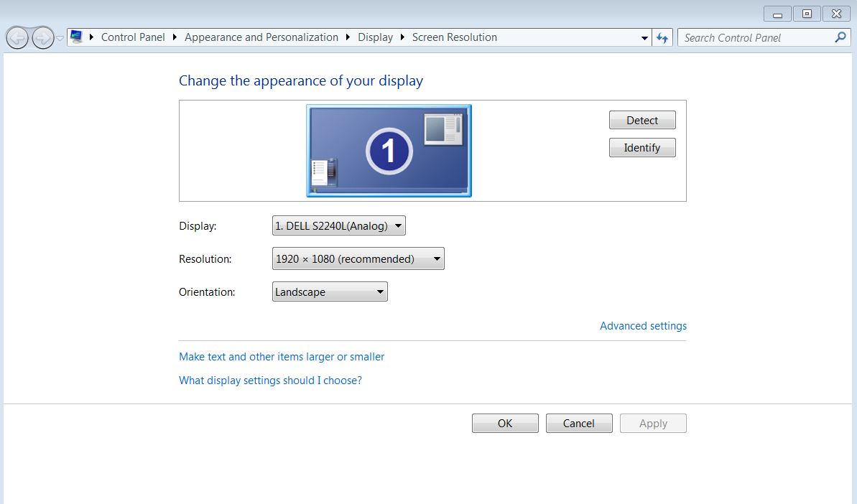Open What display settings should I choose

pyautogui.click(x=270, y=381)
